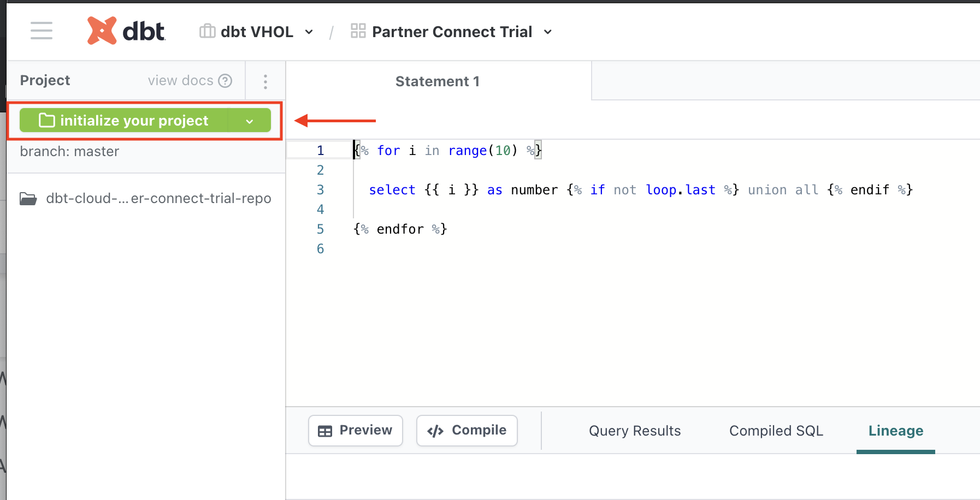
Task: Compile the current statement
Action: (x=467, y=431)
